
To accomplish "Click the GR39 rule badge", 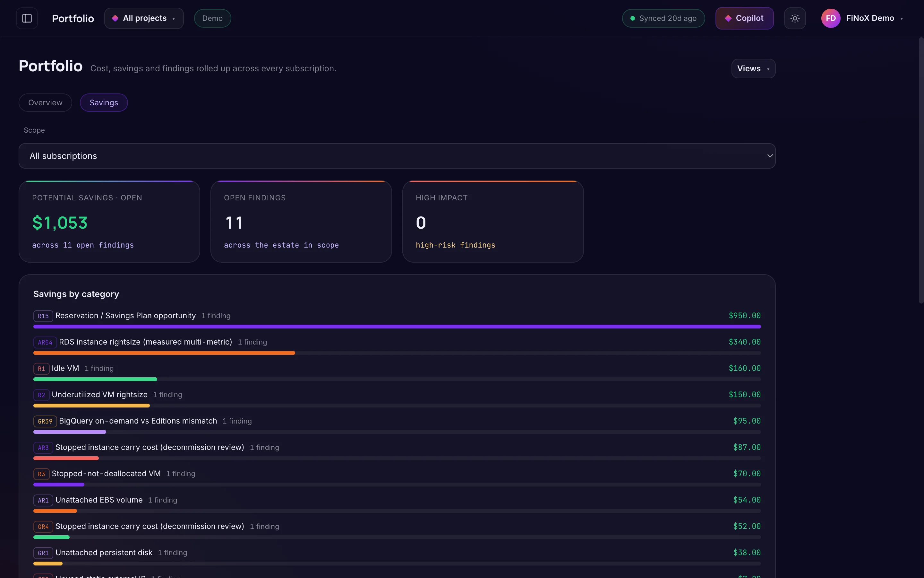I will [x=45, y=421].
